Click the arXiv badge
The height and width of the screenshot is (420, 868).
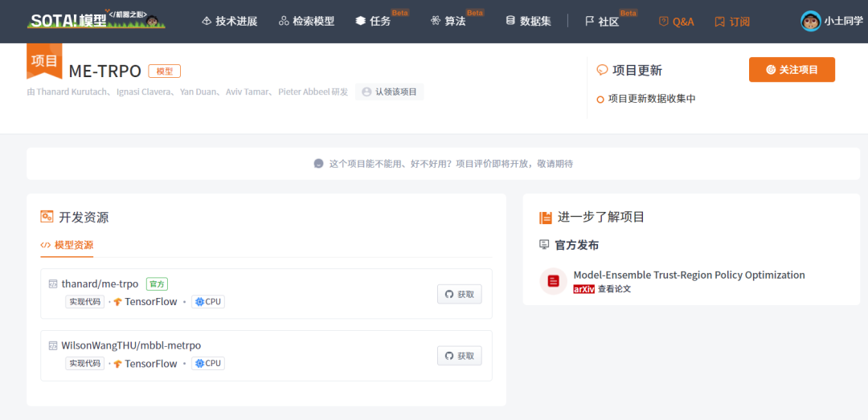pyautogui.click(x=584, y=289)
